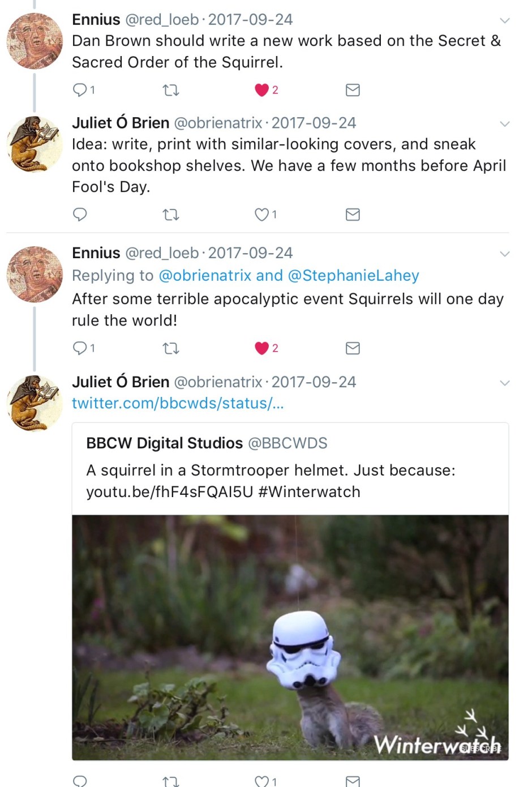Screen dimensions: 532x787
Task: Expand menu chevron on April Fool's tweet
Action: [x=505, y=124]
